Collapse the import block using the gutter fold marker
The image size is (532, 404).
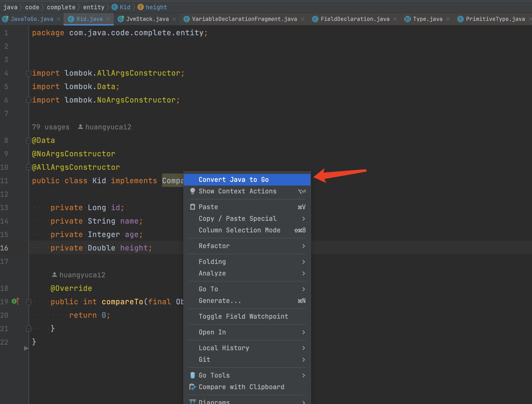[28, 74]
